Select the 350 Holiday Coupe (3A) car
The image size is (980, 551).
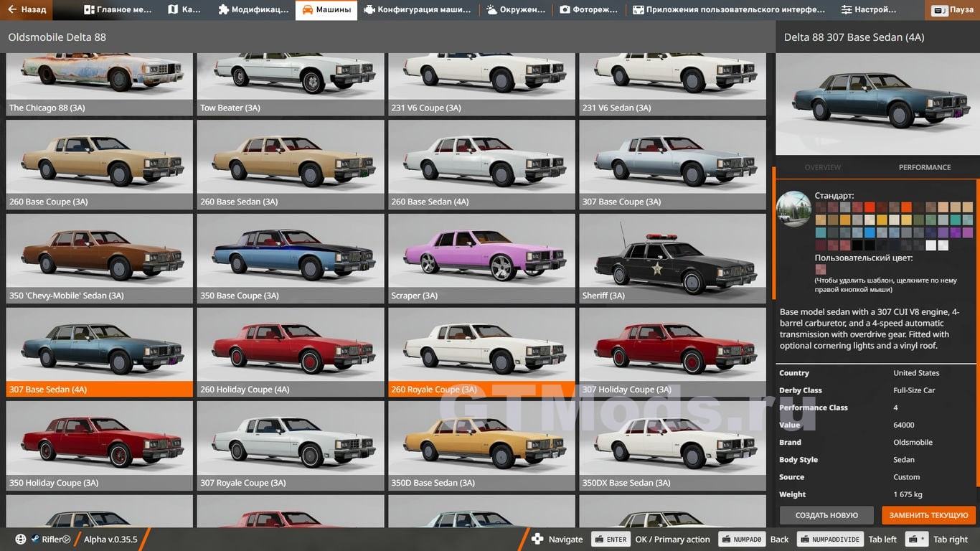pos(100,446)
